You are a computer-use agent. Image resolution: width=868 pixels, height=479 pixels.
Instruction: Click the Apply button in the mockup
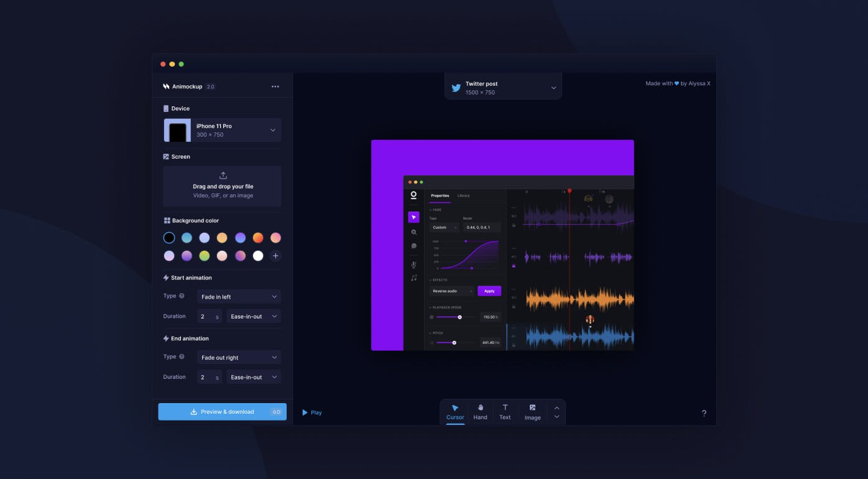click(489, 291)
